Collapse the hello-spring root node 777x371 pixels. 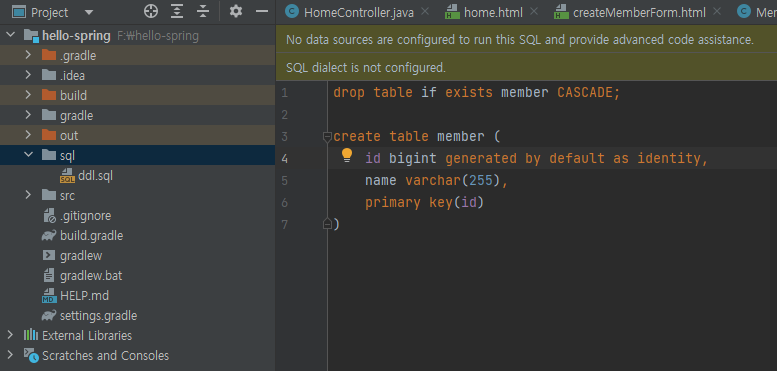[x=10, y=35]
